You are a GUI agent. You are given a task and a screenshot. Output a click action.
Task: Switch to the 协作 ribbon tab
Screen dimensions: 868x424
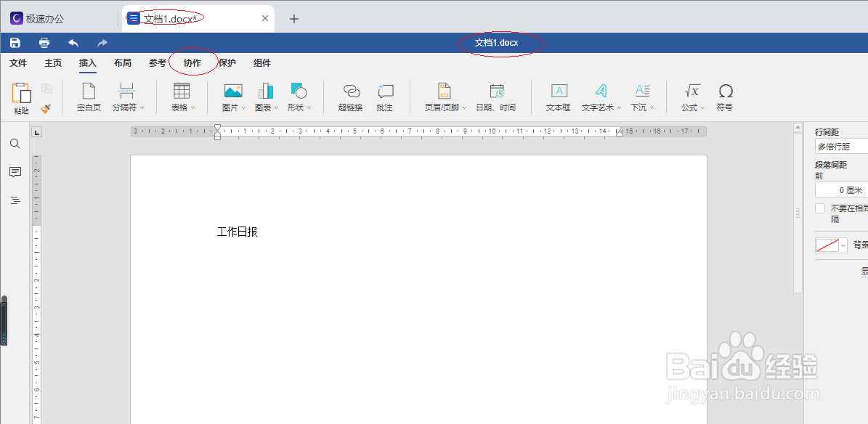click(192, 62)
